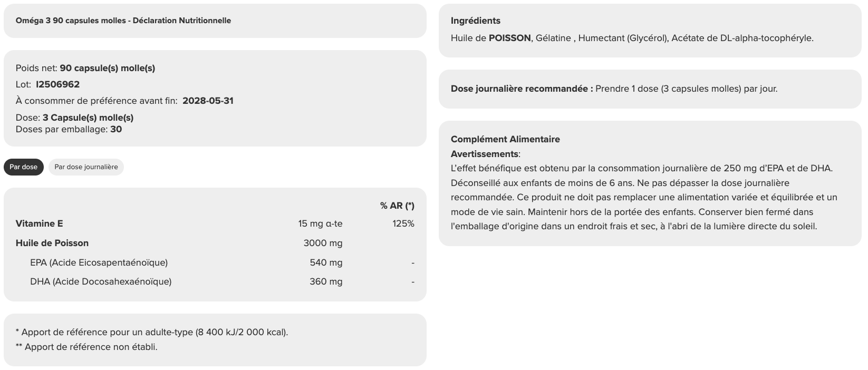Click the best-before date 2028-05-31
Image resolution: width=868 pixels, height=370 pixels.
[208, 101]
